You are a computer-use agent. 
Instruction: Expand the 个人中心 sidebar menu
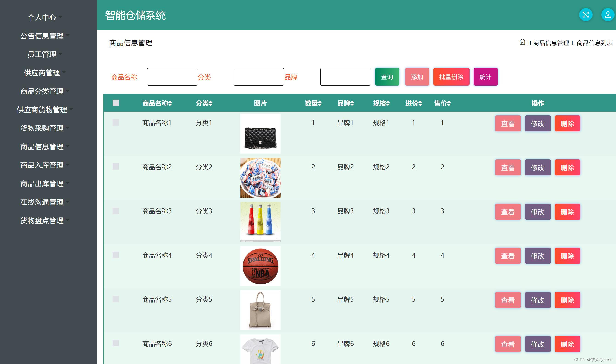[x=42, y=17]
